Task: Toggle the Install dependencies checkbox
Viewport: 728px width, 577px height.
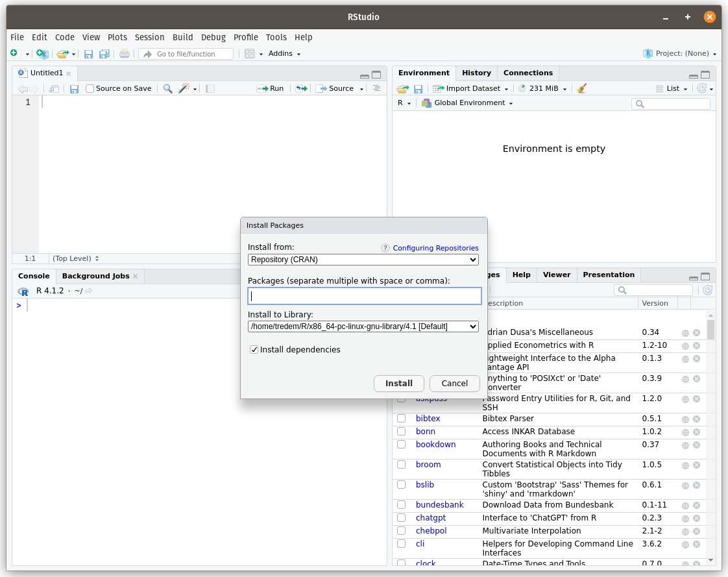Action: pos(254,350)
